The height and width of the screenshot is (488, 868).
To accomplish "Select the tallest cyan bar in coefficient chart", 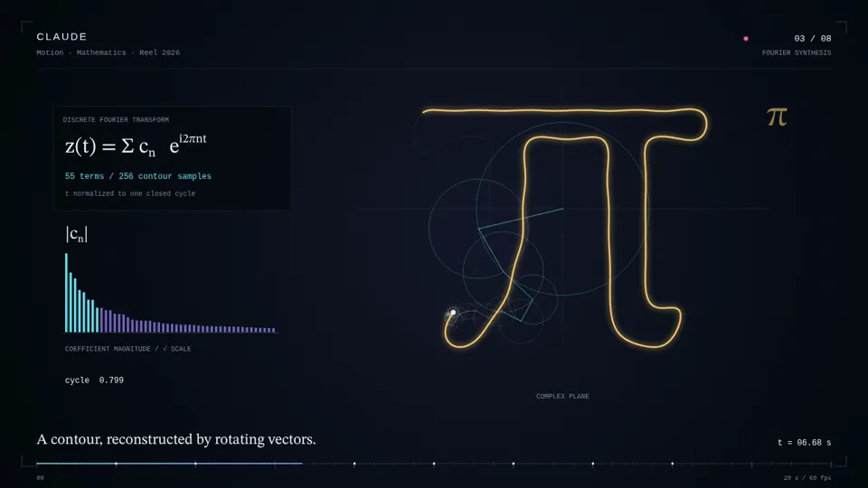I will 66,293.
